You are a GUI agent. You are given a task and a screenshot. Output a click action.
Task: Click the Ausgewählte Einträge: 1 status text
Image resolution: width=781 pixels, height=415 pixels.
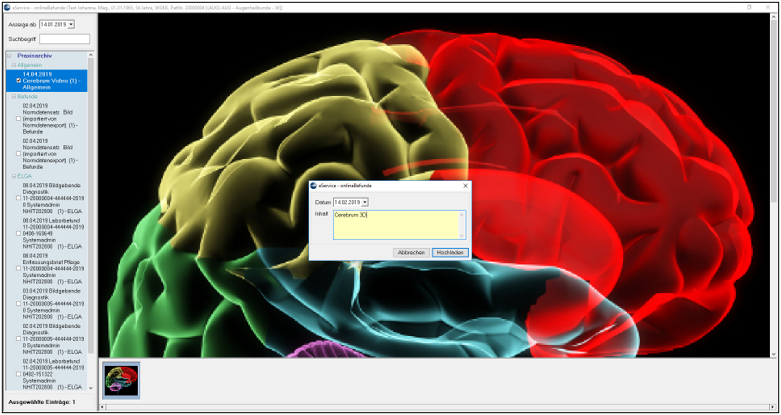(x=42, y=402)
